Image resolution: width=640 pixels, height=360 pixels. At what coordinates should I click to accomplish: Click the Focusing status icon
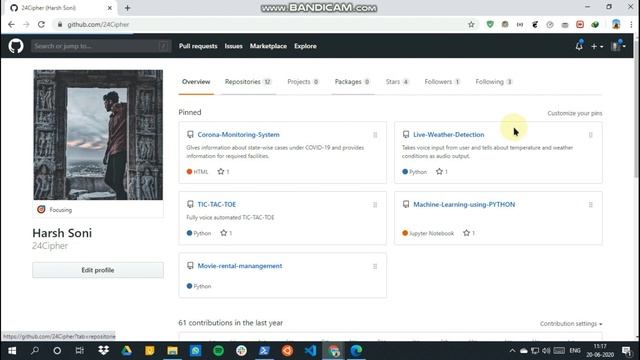click(41, 209)
